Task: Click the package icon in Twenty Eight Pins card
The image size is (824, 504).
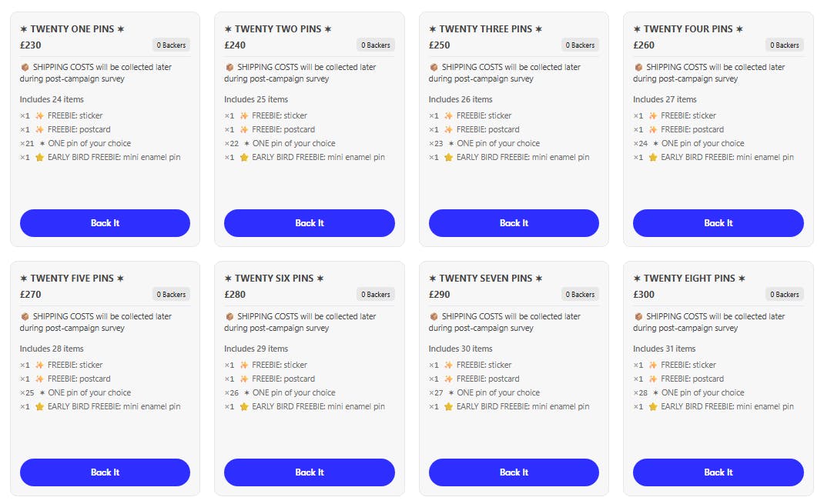Action: click(x=638, y=316)
